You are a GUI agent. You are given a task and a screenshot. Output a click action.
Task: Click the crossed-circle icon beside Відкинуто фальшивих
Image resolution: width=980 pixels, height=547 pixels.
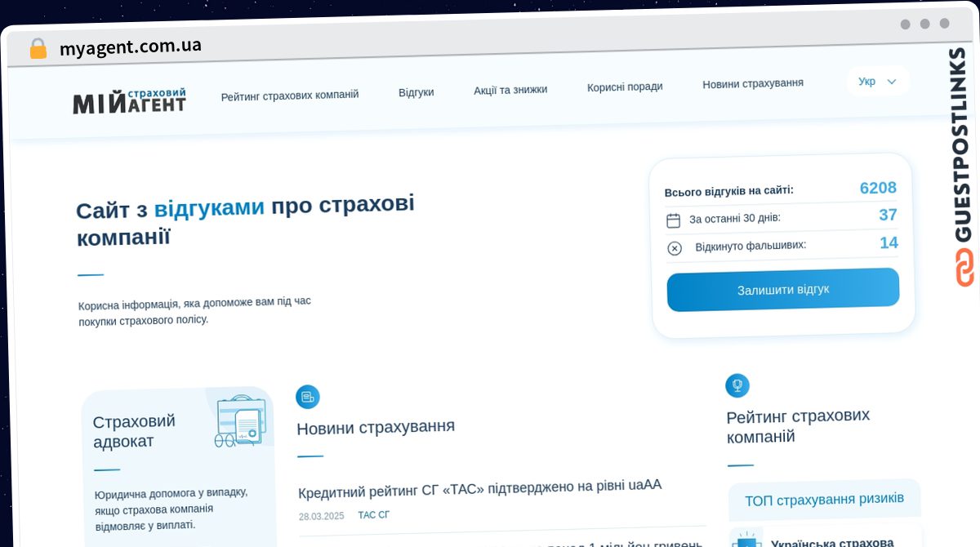[x=675, y=248]
